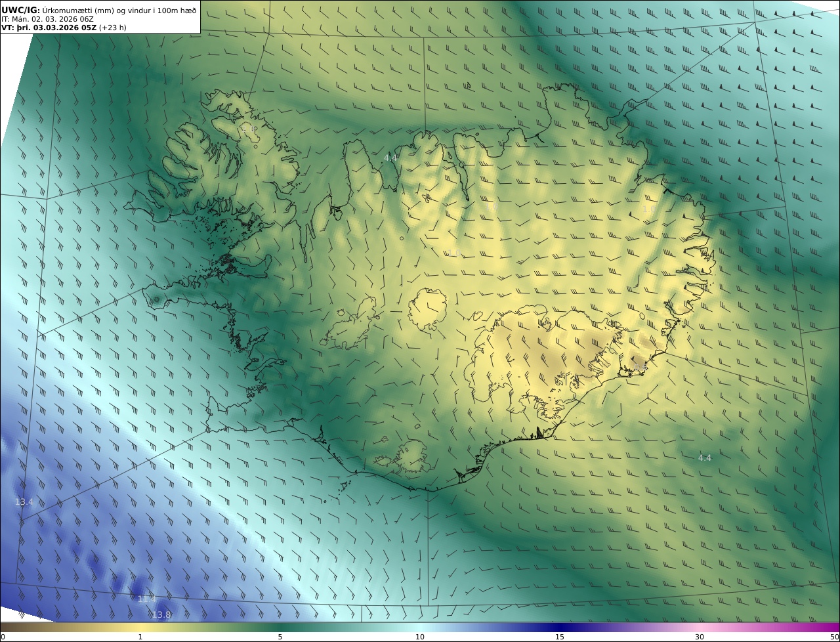Pick the light cyan colorbar shade above tick 10
The height and width of the screenshot is (642, 840).
pos(420,627)
